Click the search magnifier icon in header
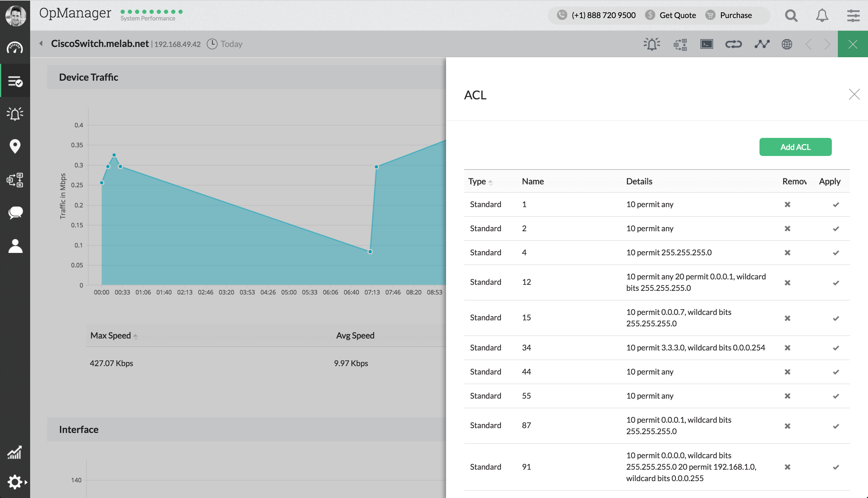868x498 pixels. tap(791, 15)
